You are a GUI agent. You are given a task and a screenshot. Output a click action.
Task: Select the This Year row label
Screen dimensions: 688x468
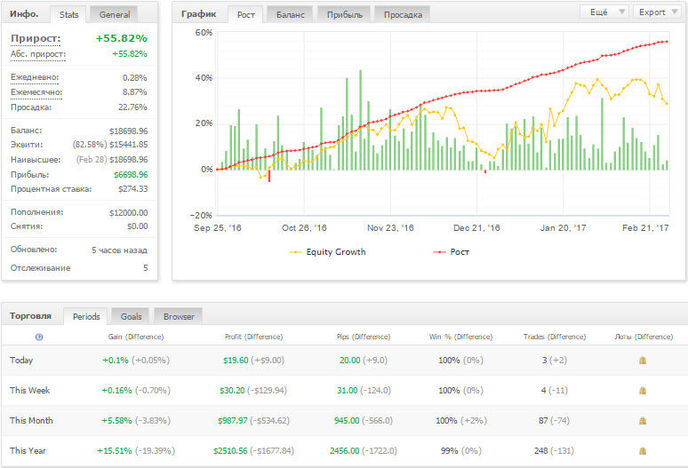point(28,450)
